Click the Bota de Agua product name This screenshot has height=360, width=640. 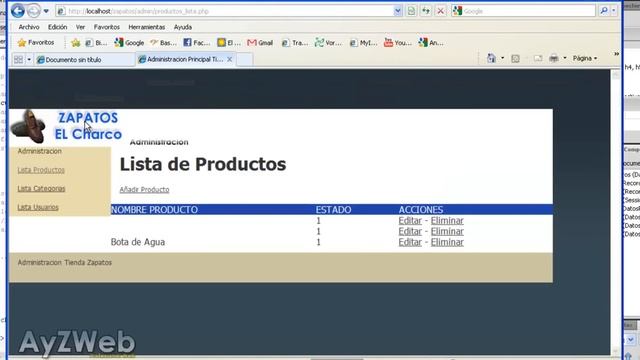138,242
